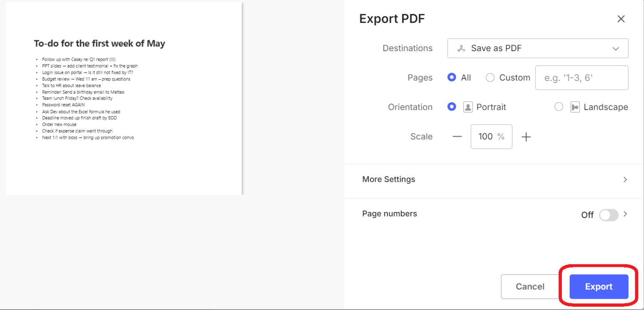Select the All pages radio button
The image size is (644, 310).
(452, 77)
